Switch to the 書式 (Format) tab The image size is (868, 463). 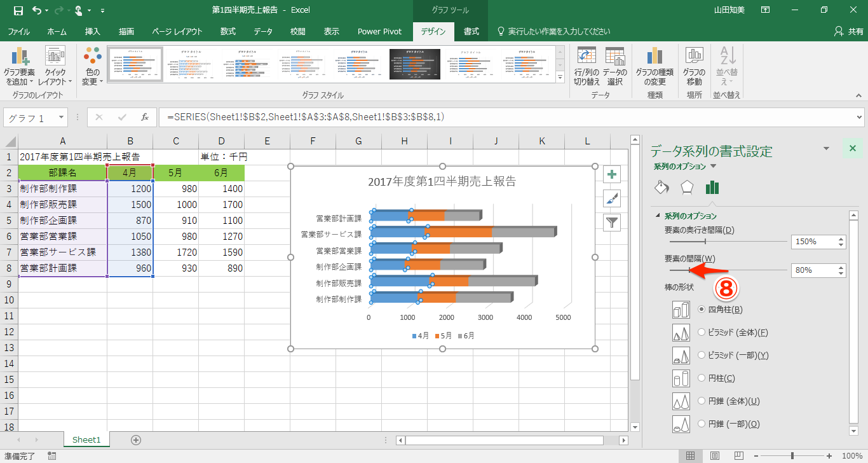[x=471, y=31]
